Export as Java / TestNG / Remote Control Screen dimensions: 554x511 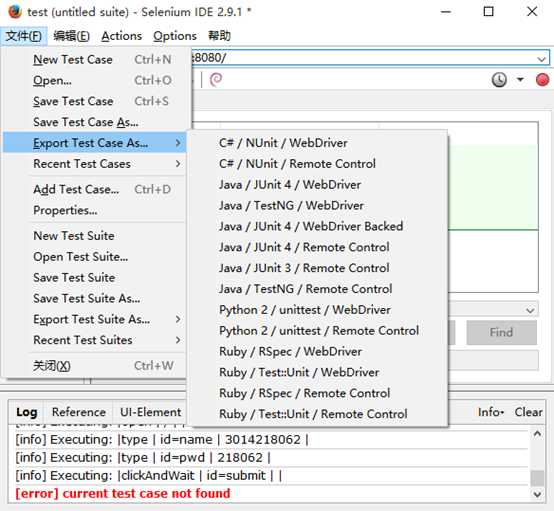[x=318, y=289]
